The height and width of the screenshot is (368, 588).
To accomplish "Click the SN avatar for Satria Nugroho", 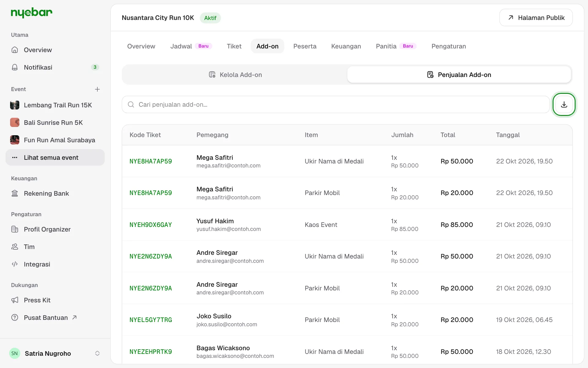I will coord(15,353).
